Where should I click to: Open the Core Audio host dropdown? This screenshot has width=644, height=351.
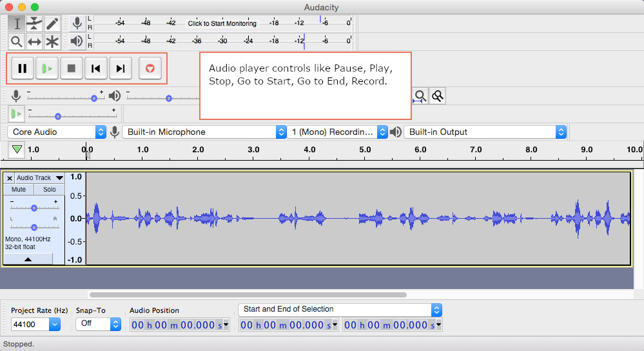(57, 132)
